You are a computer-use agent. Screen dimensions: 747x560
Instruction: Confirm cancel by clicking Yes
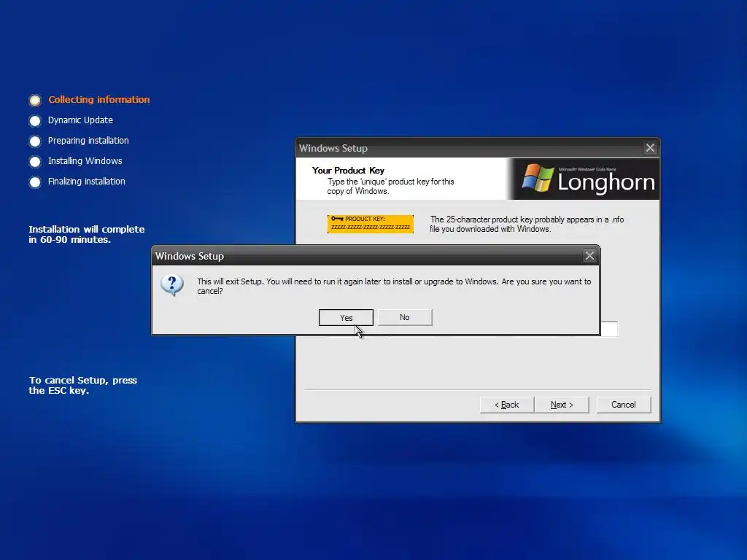click(x=346, y=318)
